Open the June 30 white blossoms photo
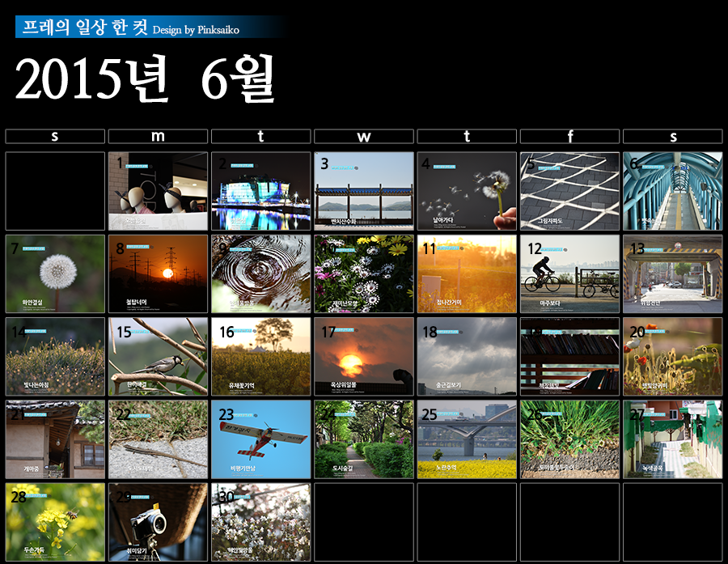This screenshot has height=564, width=728. 260,522
